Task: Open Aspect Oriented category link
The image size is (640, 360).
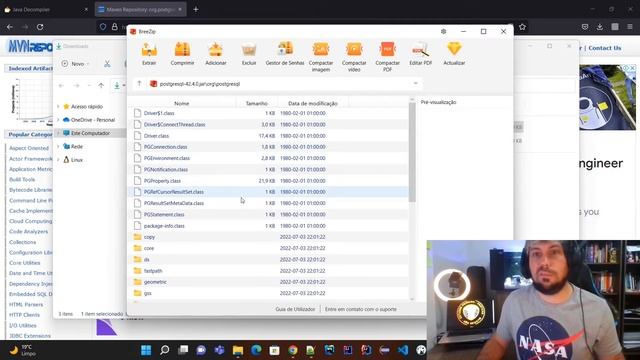Action: 29,148
